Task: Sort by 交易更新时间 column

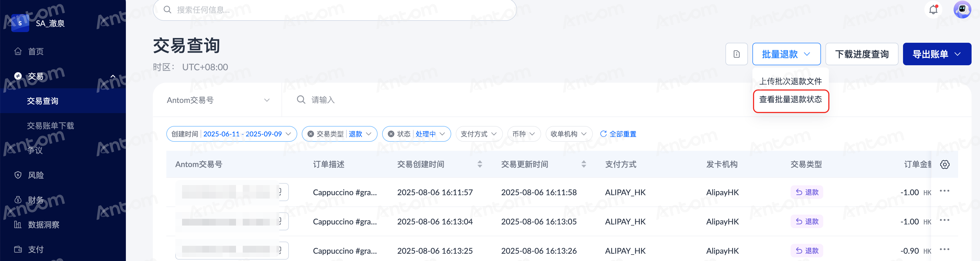Action: click(584, 164)
